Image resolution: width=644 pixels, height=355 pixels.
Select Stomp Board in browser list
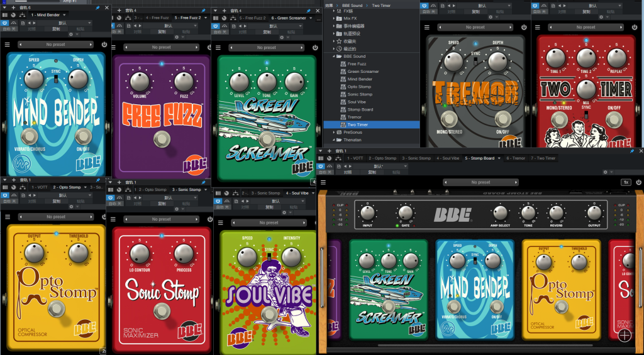tap(360, 109)
